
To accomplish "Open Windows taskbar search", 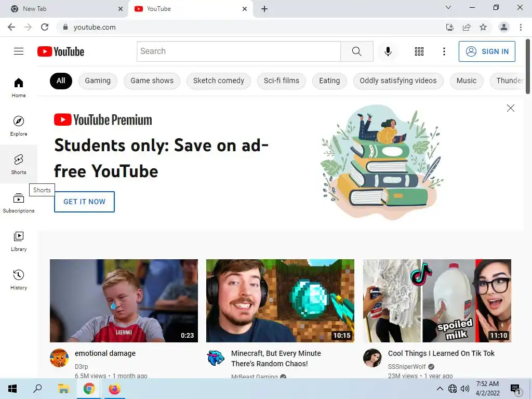I will (37, 389).
